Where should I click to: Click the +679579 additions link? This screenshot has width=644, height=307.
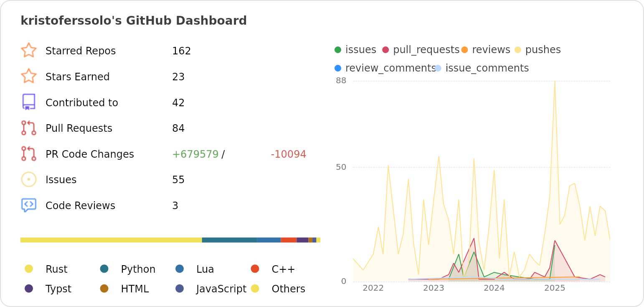195,154
